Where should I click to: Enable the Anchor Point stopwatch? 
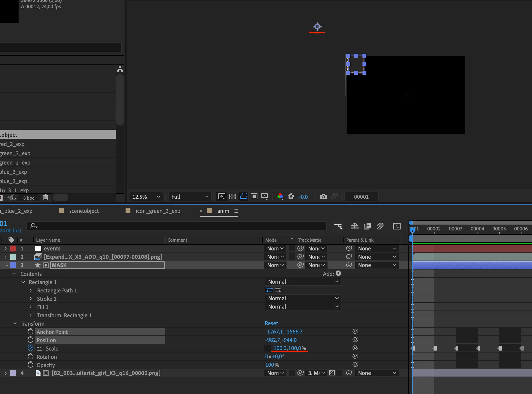(30, 332)
